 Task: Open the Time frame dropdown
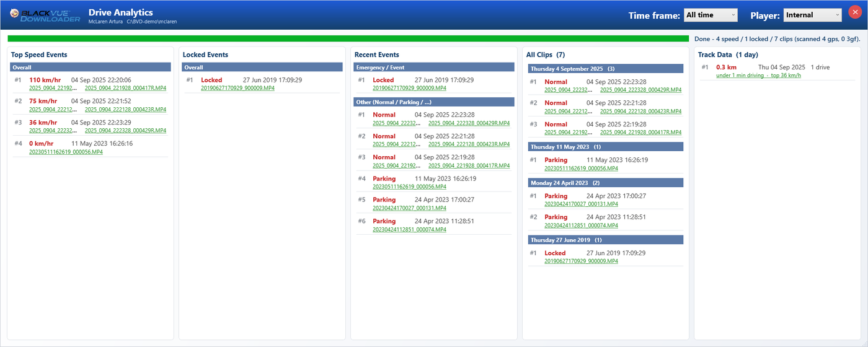(x=711, y=15)
